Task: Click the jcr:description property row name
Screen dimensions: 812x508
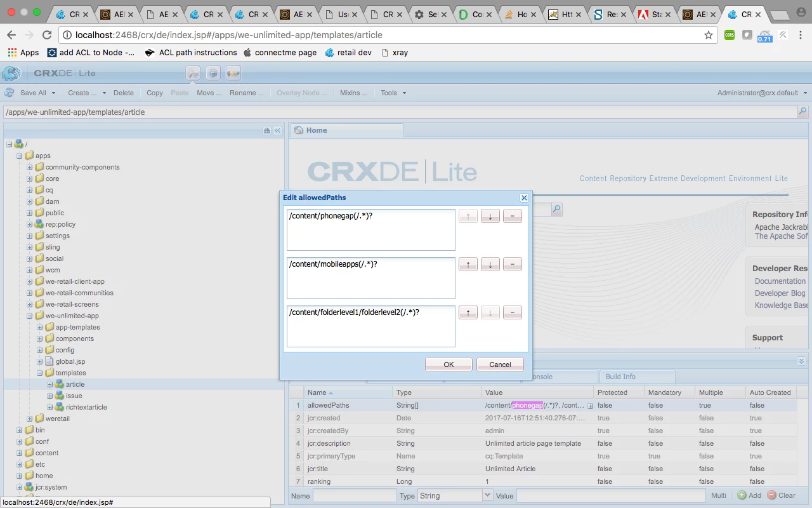Action: coord(329,443)
